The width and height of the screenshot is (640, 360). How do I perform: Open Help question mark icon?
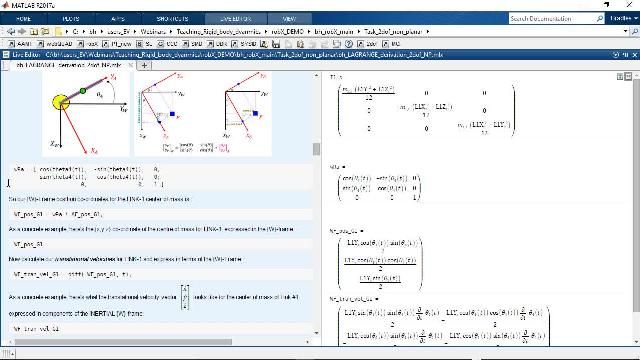pos(349,44)
